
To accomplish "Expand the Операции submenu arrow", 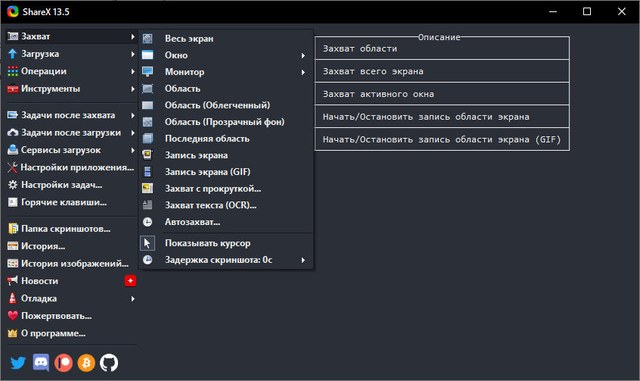I will pos(133,71).
